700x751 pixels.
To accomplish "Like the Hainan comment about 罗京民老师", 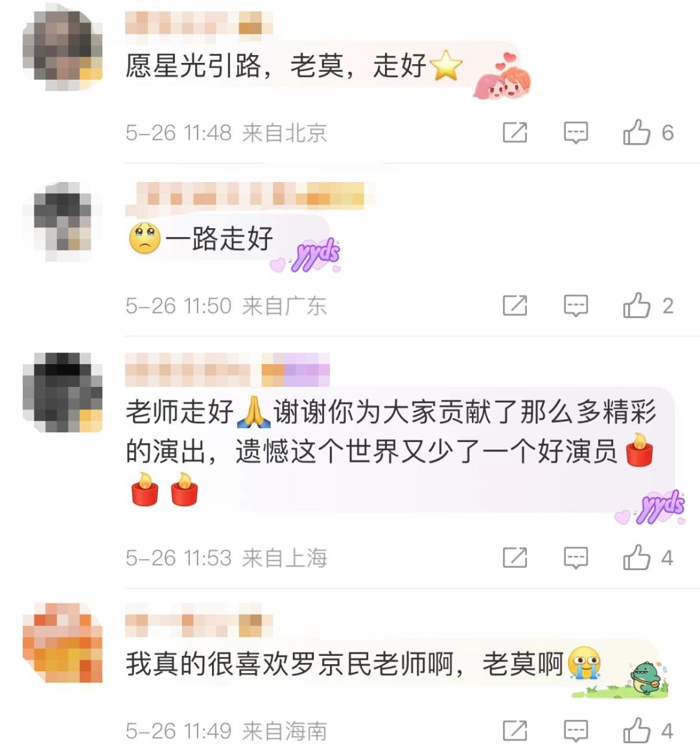I will coord(636,730).
